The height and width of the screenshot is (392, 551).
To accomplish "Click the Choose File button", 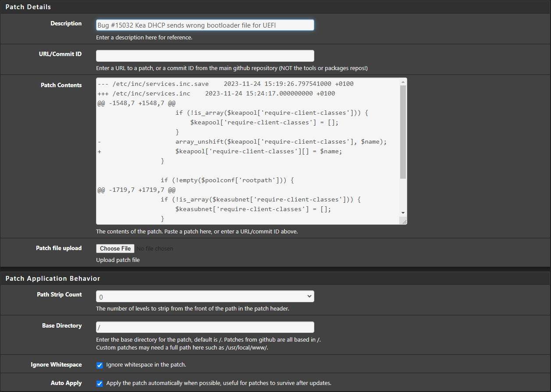I will tap(115, 248).
